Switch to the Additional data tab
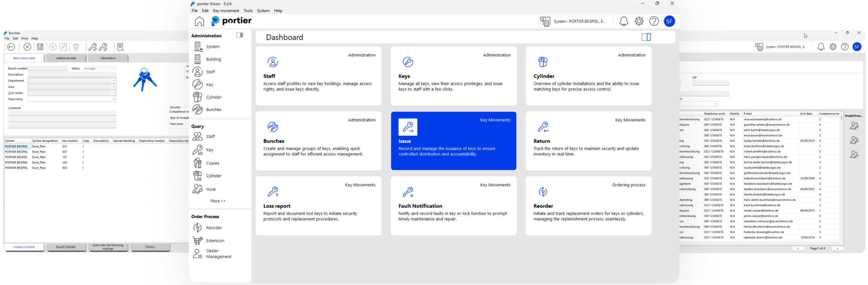This screenshot has width=868, height=285. click(x=66, y=58)
